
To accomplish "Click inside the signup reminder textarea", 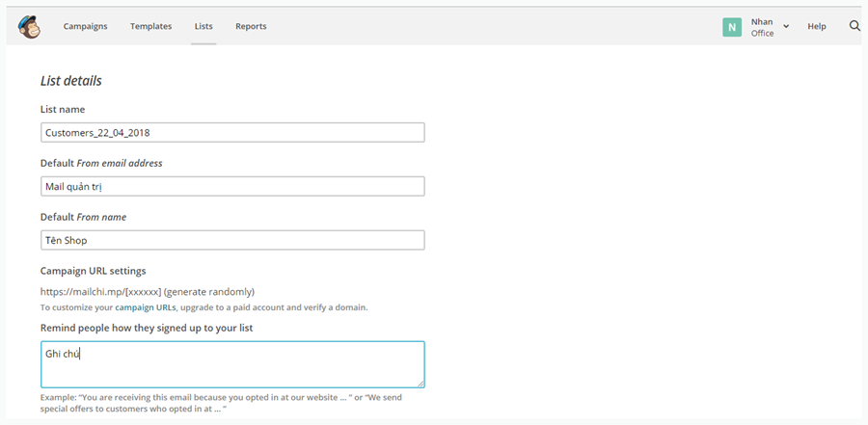I will 232,364.
